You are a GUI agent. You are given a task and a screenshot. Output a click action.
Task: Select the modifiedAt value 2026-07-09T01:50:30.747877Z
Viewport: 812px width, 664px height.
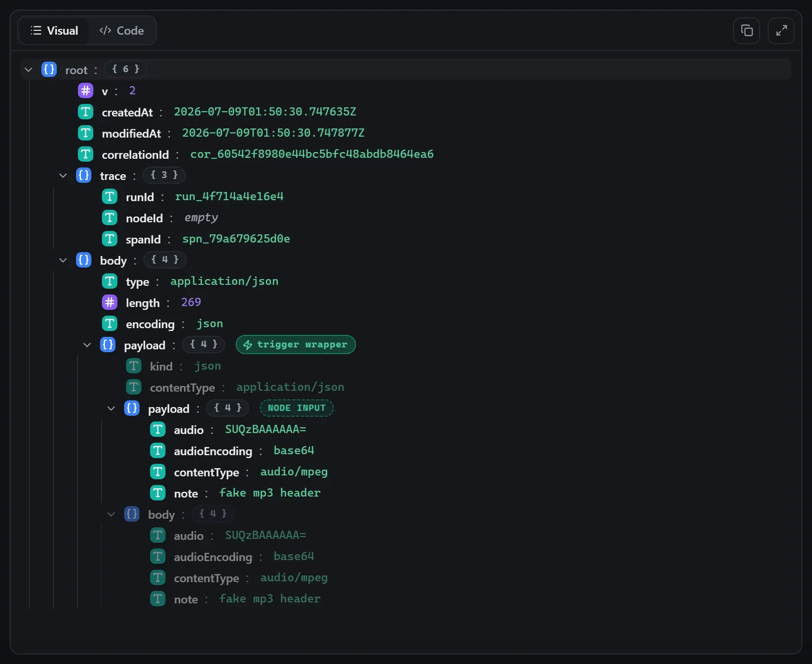(273, 133)
